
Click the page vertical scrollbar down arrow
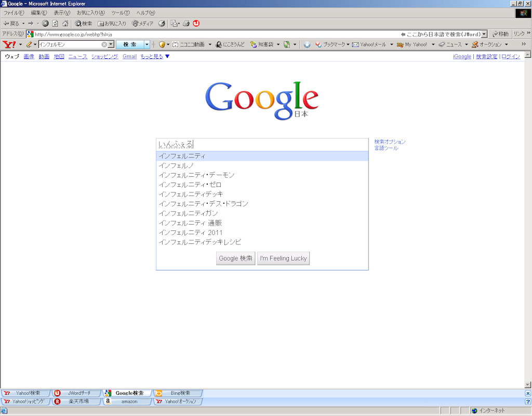pyautogui.click(x=528, y=385)
